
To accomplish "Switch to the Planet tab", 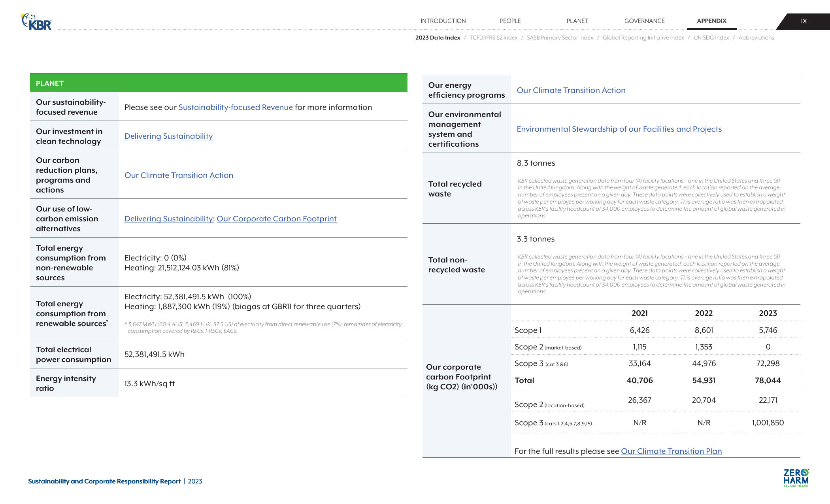I will [x=577, y=21].
